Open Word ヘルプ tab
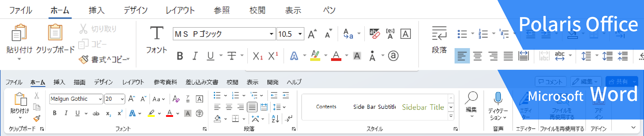The width and height of the screenshot is (644, 136). coord(294,82)
